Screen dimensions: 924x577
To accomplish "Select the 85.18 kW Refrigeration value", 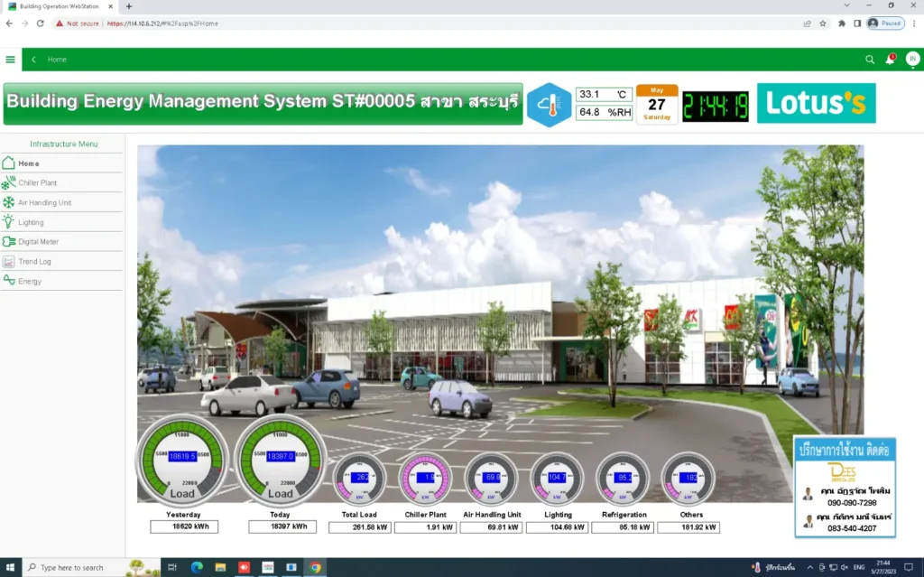I will (x=623, y=527).
